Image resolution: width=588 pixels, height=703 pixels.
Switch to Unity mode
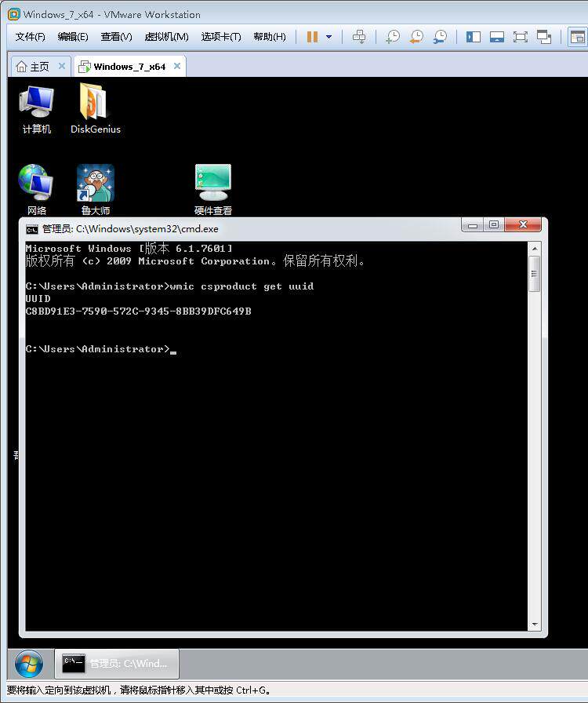point(543,37)
